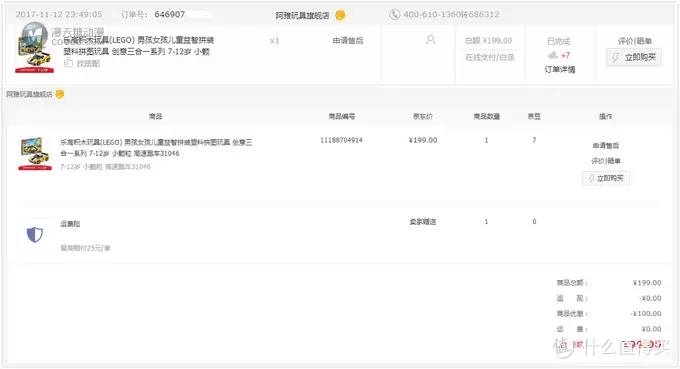The height and width of the screenshot is (369, 680).
Task: Open LEGO product title in order summary
Action: 139,46
